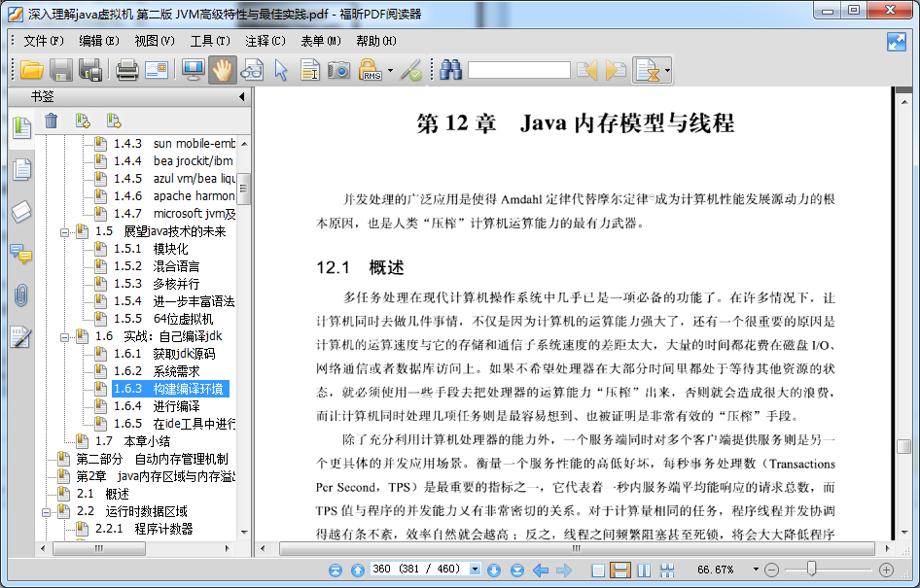
Task: Select the Hand tool in toolbar
Action: 222,70
